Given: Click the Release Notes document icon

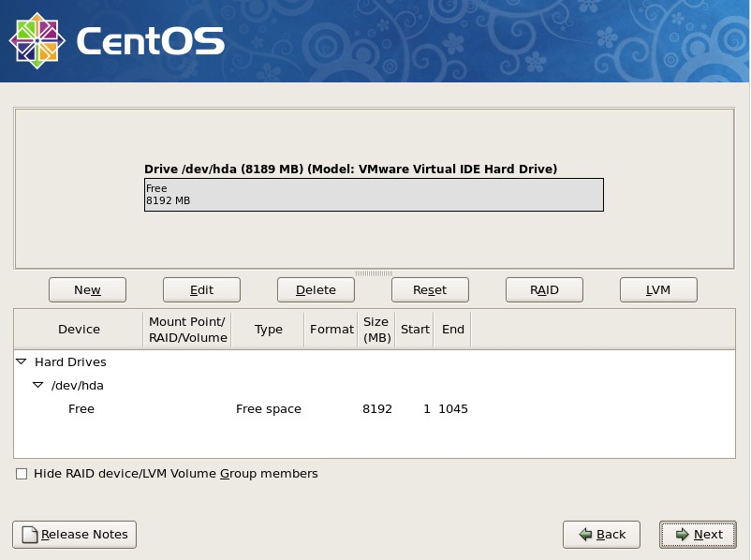Looking at the screenshot, I should coord(30,535).
